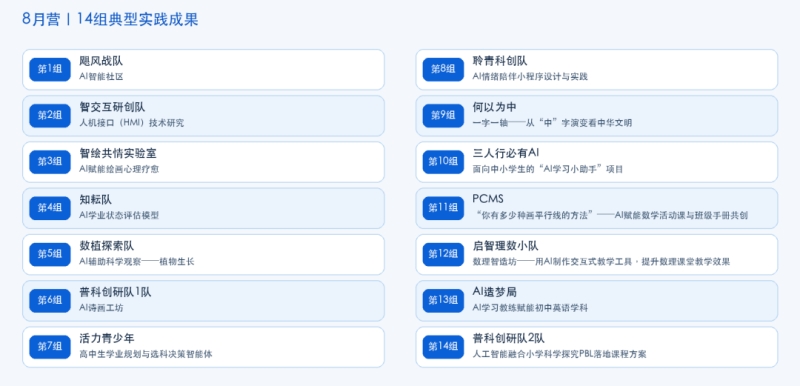Select team name 智绘共情实验室
Viewport: 800px width, 386px height.
(x=118, y=153)
